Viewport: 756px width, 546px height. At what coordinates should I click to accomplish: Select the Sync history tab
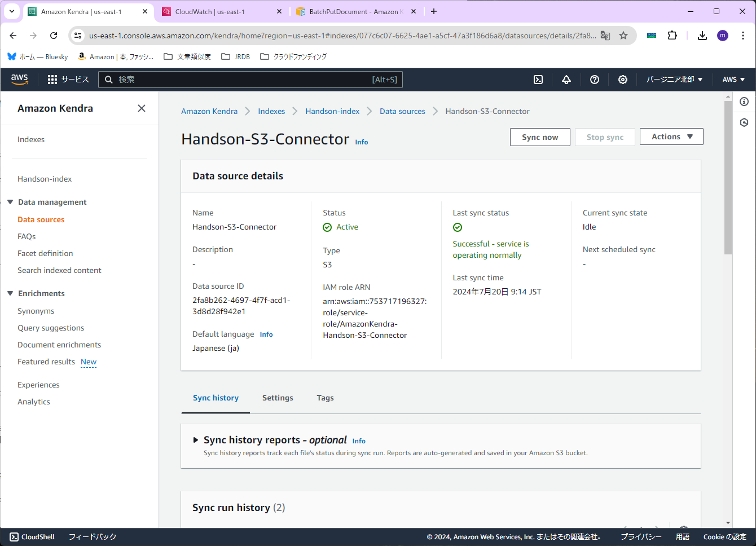[x=216, y=398]
